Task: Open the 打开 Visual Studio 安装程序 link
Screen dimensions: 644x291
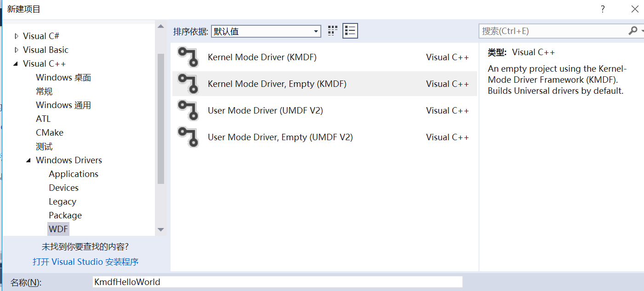Action: (85, 262)
